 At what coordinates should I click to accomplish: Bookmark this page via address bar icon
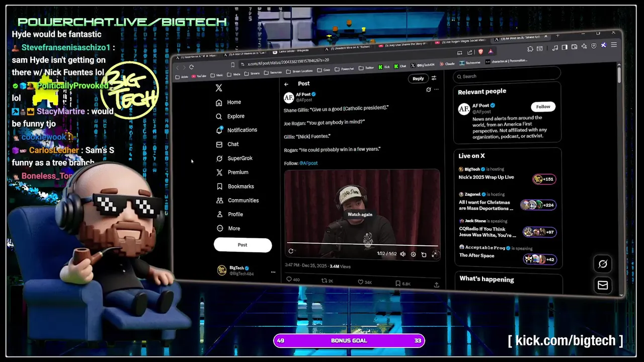click(x=232, y=65)
